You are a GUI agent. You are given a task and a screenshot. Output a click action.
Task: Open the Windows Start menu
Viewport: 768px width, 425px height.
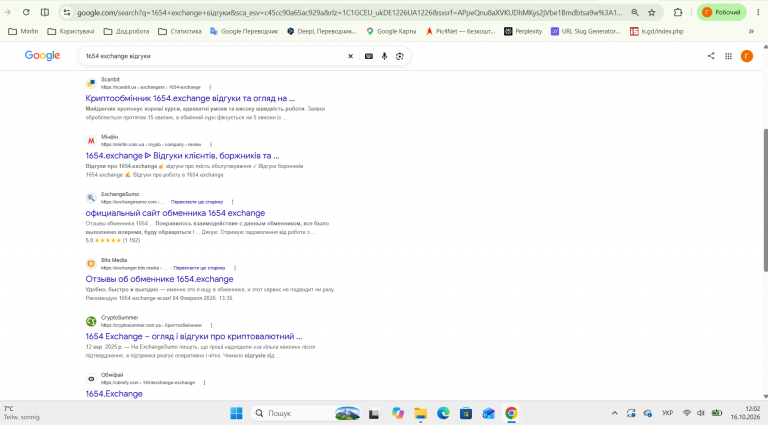coord(236,413)
